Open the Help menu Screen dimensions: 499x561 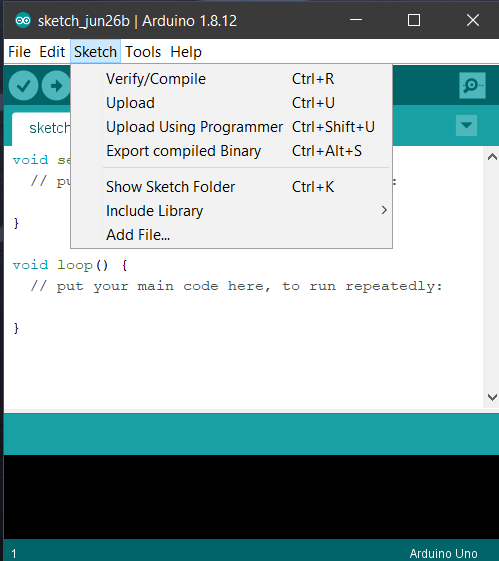(x=186, y=52)
